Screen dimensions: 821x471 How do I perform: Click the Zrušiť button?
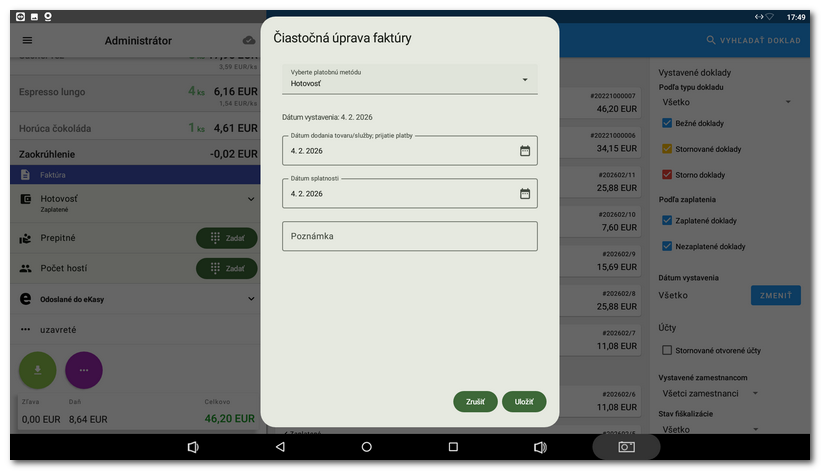(x=475, y=402)
